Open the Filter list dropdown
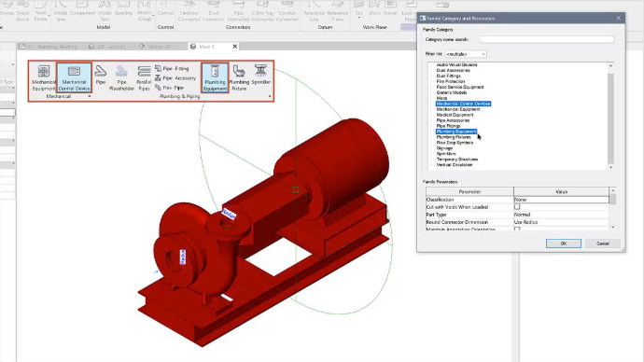 (466, 54)
